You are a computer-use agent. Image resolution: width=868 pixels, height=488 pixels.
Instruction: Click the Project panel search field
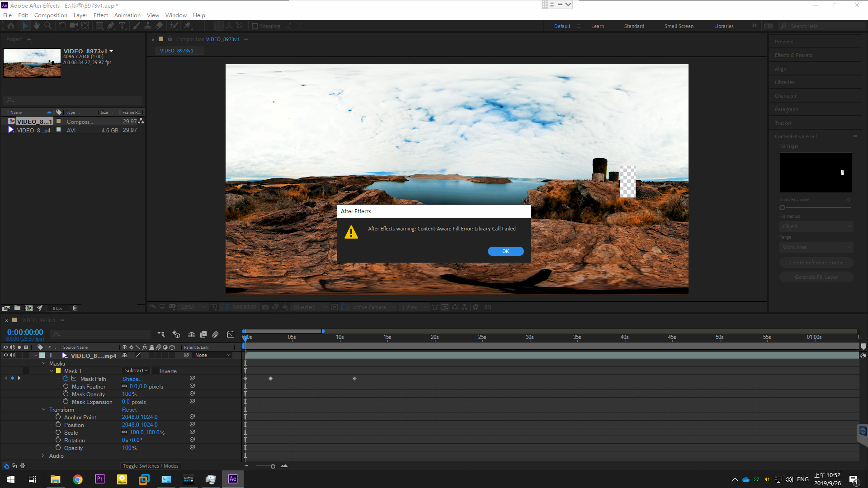73,100
